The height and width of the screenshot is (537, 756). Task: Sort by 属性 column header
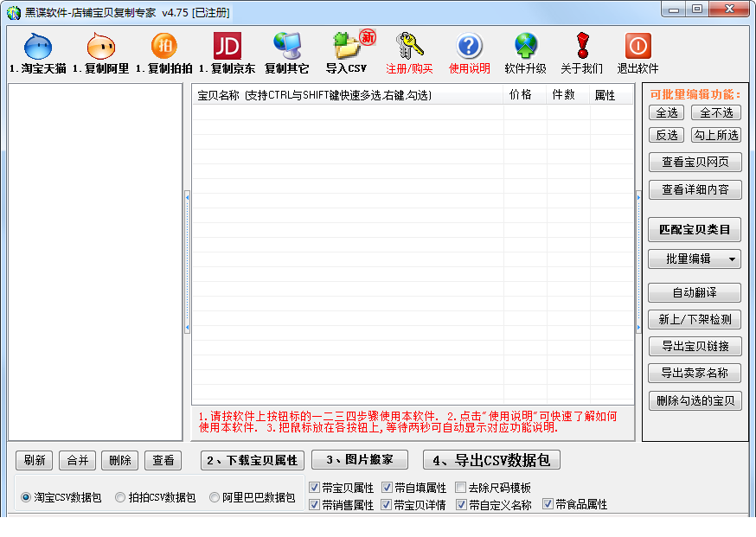point(611,95)
